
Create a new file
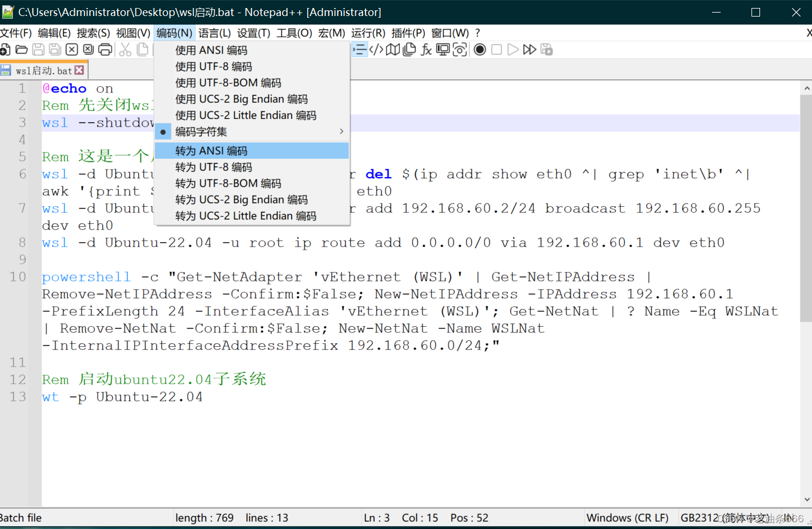click(6, 50)
